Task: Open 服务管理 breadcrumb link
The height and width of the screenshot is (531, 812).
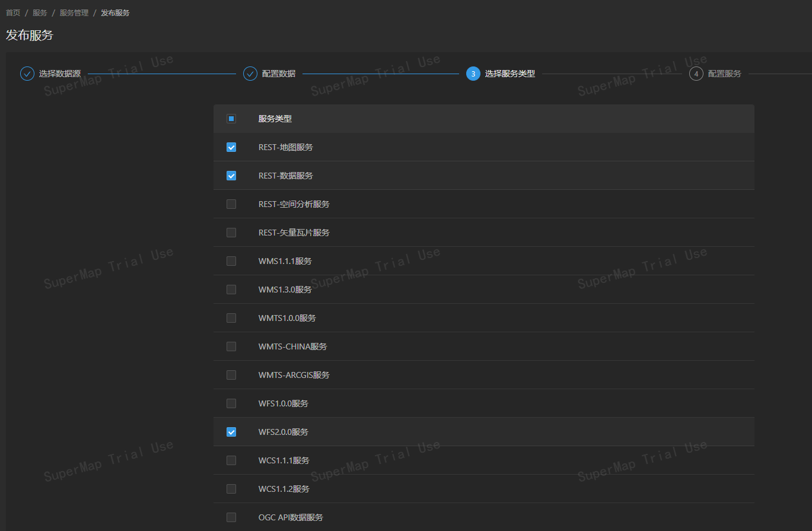Action: click(74, 12)
